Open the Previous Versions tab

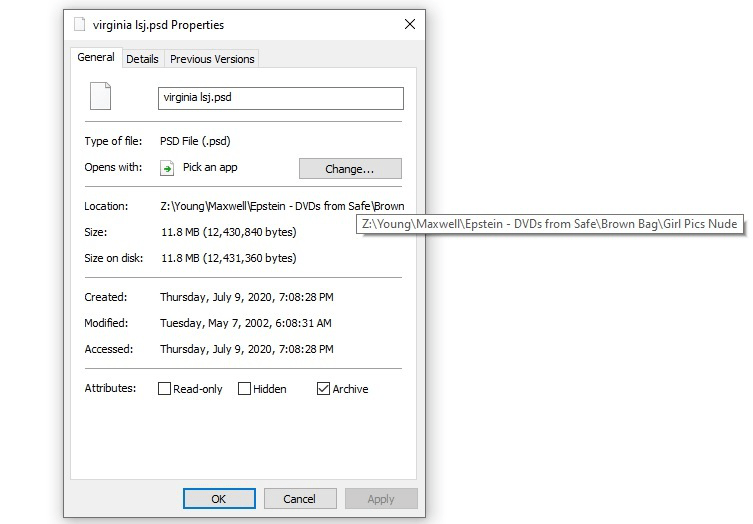tap(212, 59)
